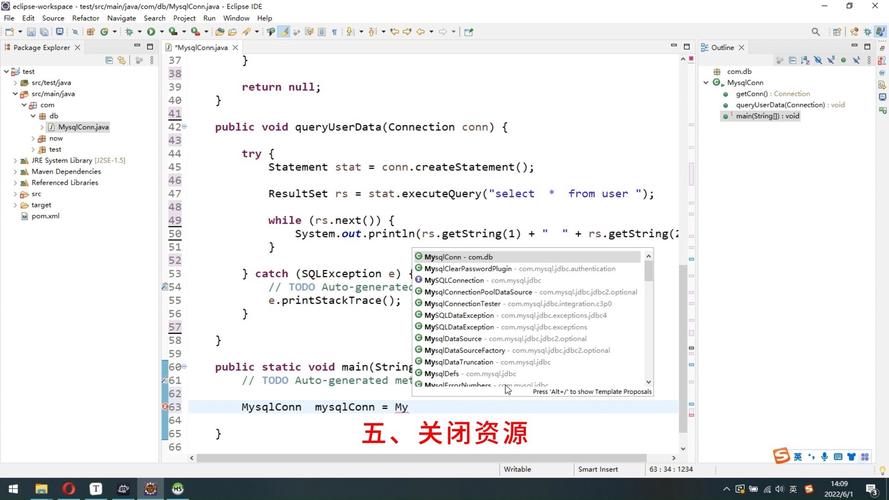
Task: Click the New file toolbar icon
Action: [x=10, y=32]
